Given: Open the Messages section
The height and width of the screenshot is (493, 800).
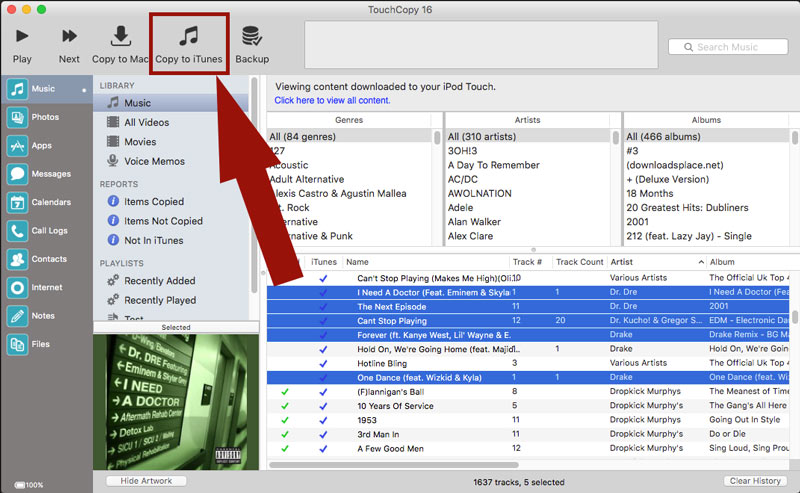Looking at the screenshot, I should pyautogui.click(x=46, y=174).
